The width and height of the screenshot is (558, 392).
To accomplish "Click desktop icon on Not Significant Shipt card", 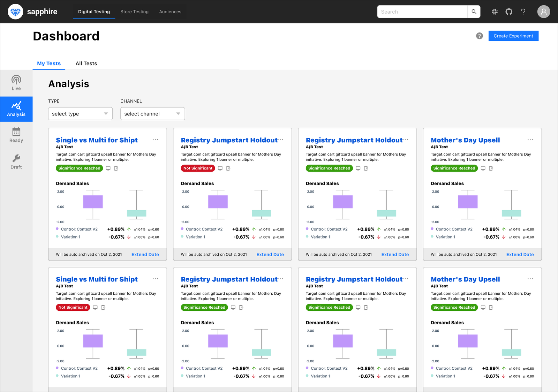I will click(x=95, y=307).
